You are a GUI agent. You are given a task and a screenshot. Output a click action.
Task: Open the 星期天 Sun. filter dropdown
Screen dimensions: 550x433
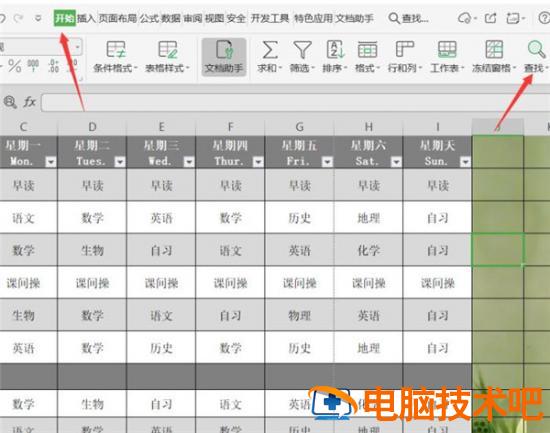[465, 162]
